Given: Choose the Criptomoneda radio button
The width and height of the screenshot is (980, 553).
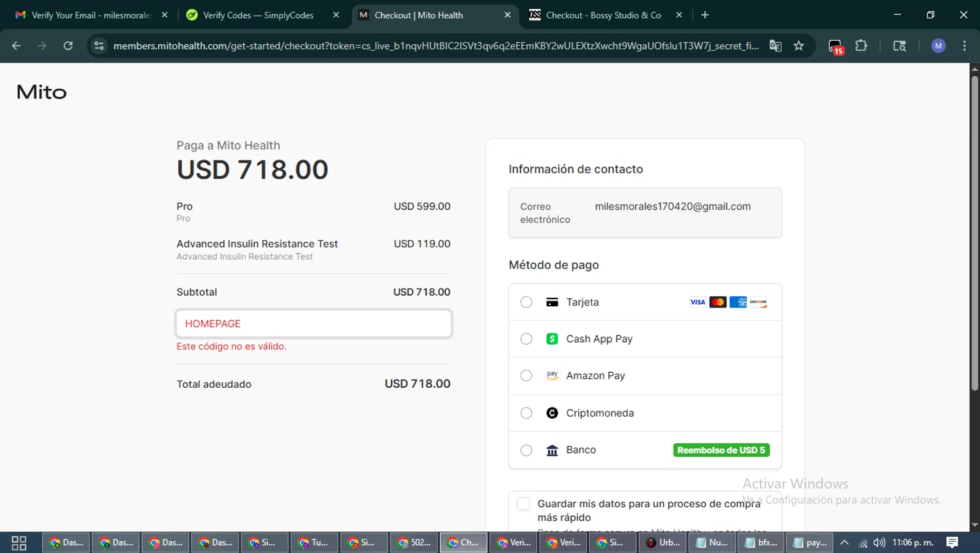Looking at the screenshot, I should [x=526, y=413].
